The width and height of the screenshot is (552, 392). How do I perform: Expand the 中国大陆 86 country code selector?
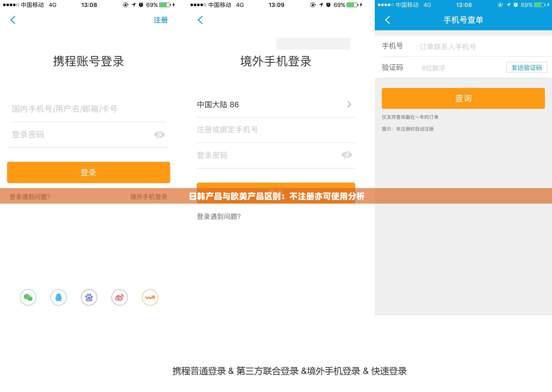point(276,105)
